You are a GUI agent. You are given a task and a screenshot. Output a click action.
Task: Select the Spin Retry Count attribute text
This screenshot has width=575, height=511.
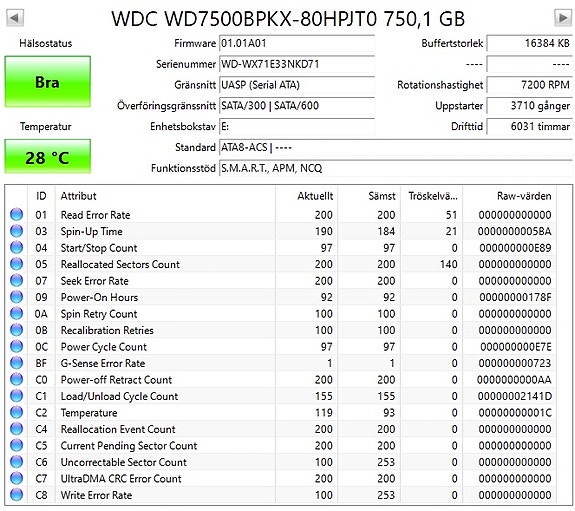coord(99,314)
